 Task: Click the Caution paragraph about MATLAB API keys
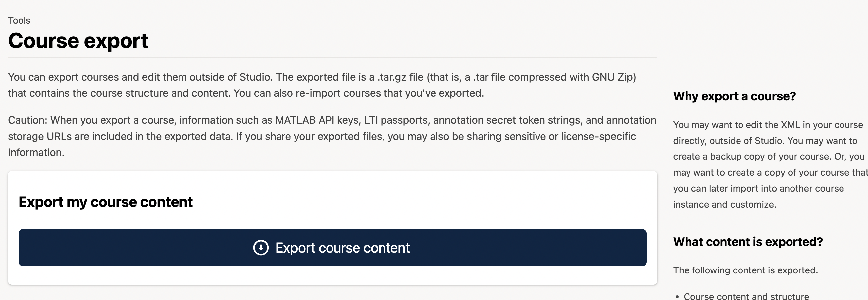(332, 136)
